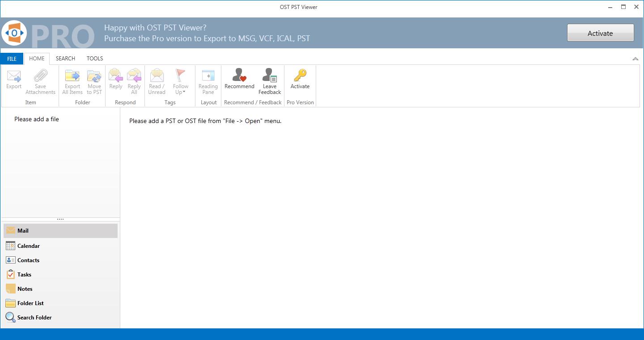Click the Activate button in the banner
This screenshot has height=340, width=644.
(600, 33)
